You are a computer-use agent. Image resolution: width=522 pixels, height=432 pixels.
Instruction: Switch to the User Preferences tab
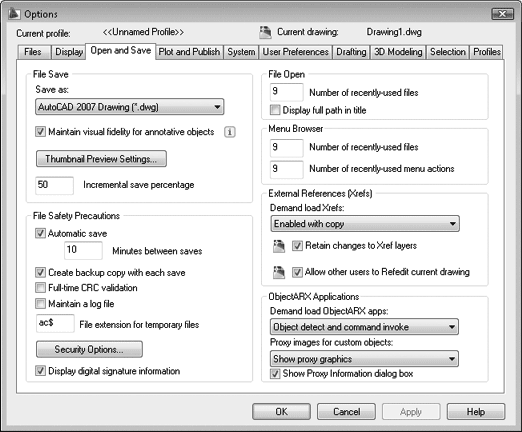pyautogui.click(x=295, y=52)
